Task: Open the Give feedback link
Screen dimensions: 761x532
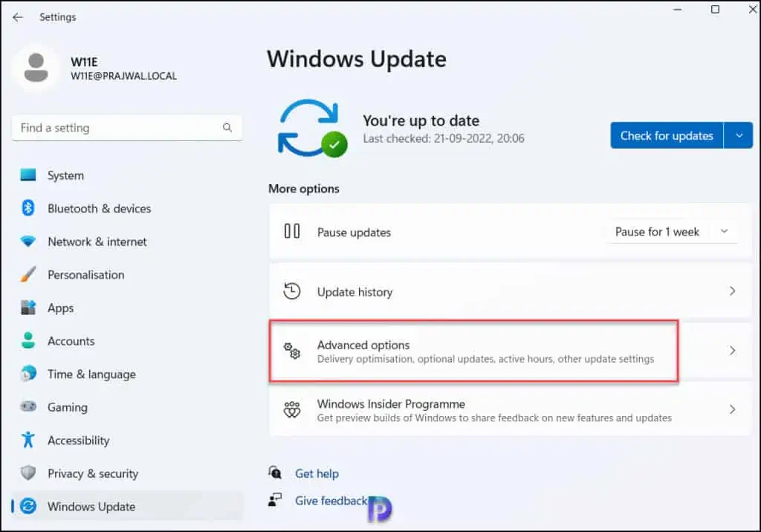Action: tap(331, 501)
